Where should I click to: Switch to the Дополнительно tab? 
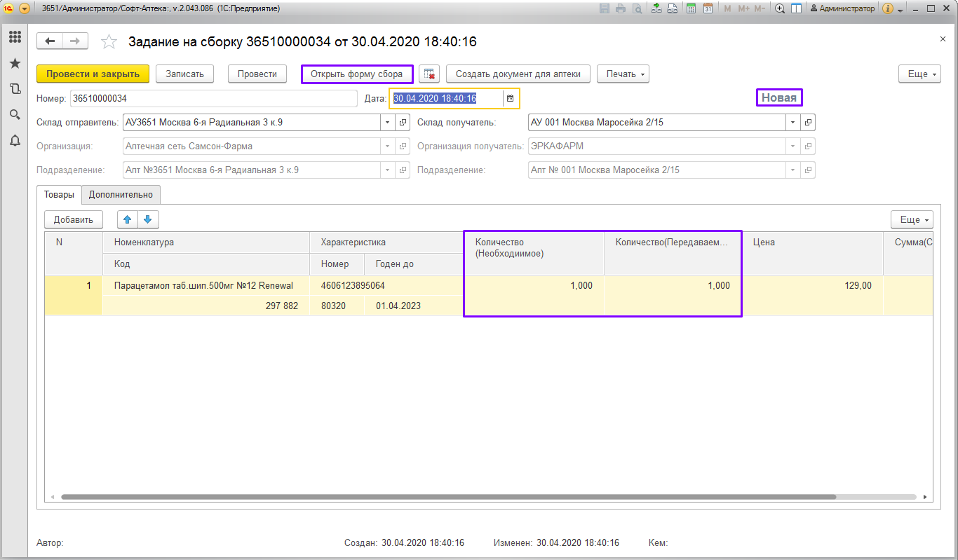(121, 194)
